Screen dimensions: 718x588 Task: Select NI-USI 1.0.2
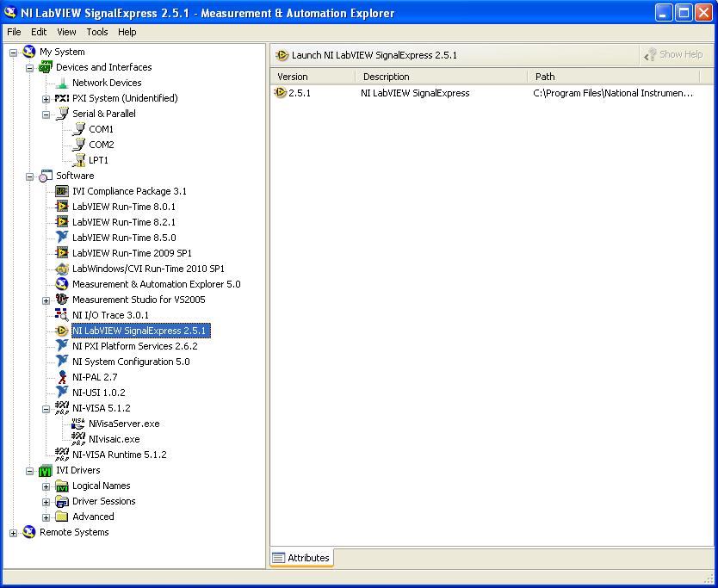point(98,393)
